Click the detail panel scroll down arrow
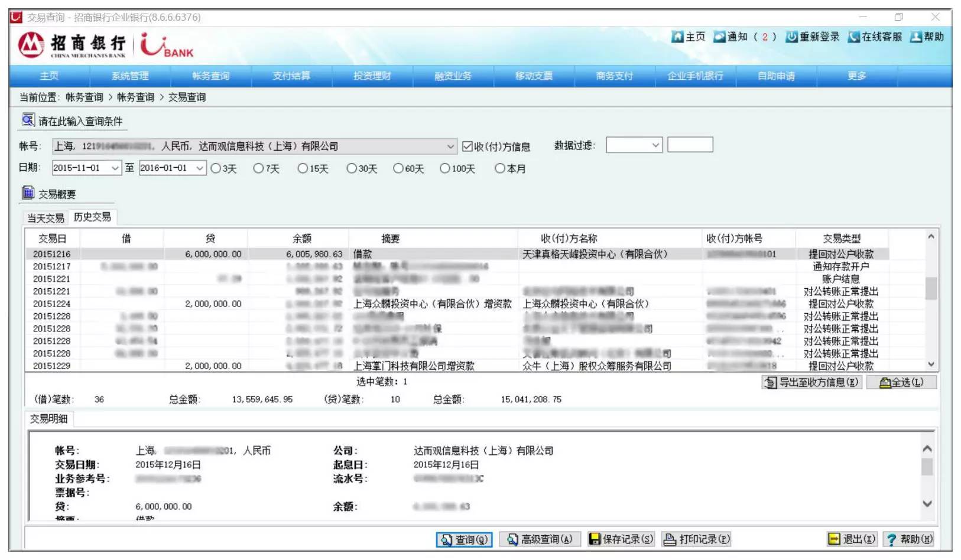The width and height of the screenshot is (961, 560). click(927, 504)
